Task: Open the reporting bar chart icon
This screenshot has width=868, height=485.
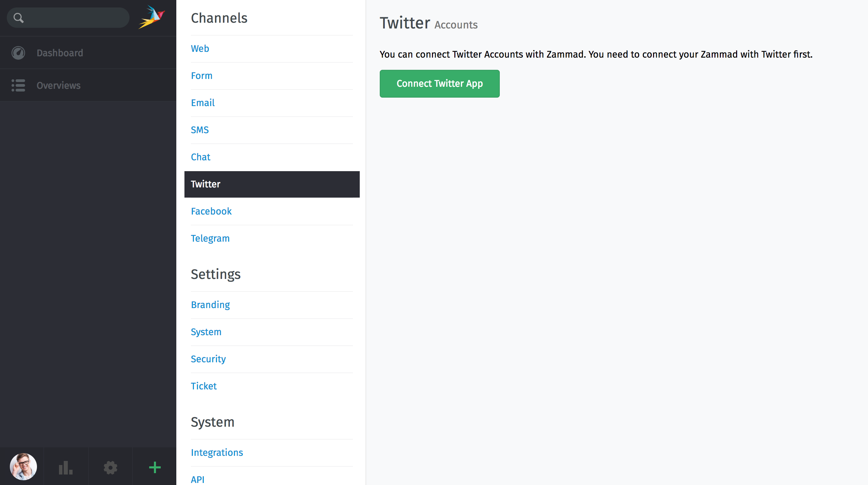Action: [x=66, y=467]
